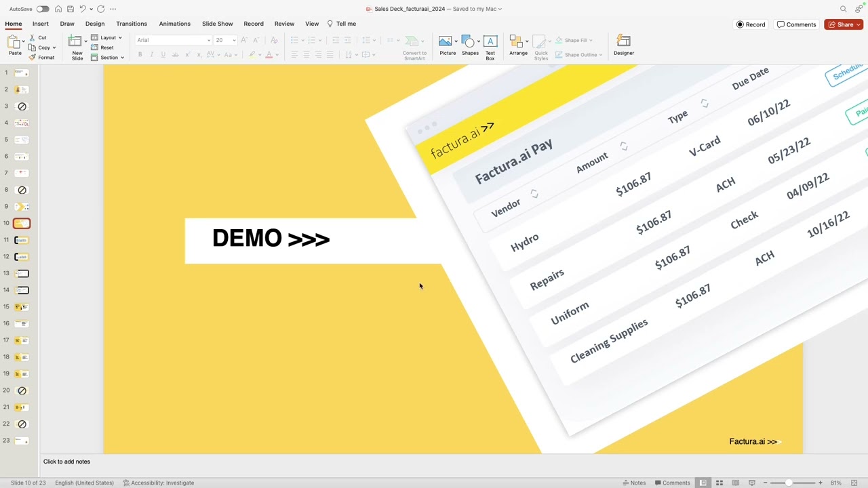Add a New Slide
868x488 pixels.
click(77, 48)
